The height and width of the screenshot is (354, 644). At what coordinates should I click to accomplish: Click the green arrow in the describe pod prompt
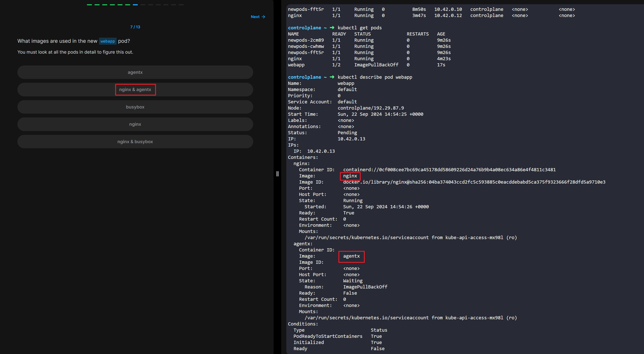pyautogui.click(x=332, y=77)
